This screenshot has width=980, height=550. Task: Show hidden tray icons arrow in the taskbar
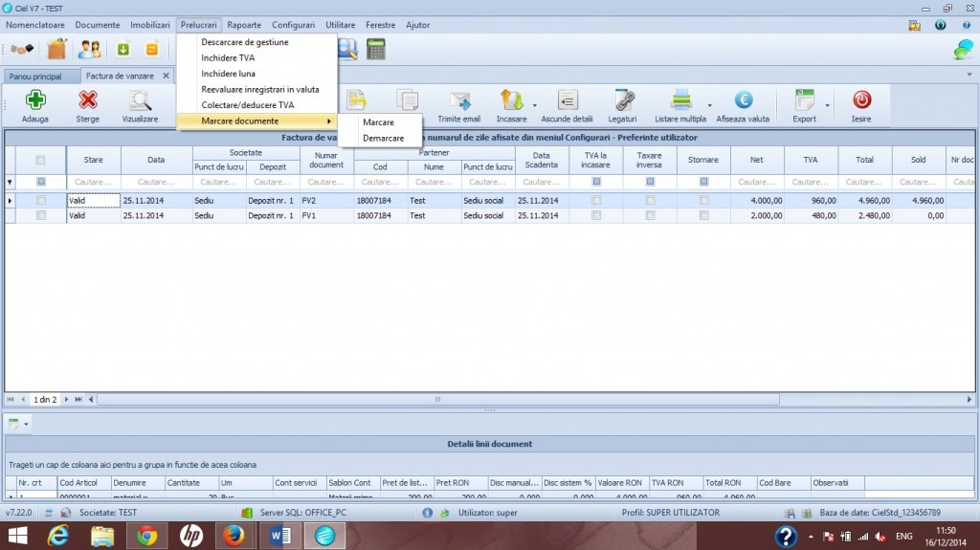coord(811,537)
